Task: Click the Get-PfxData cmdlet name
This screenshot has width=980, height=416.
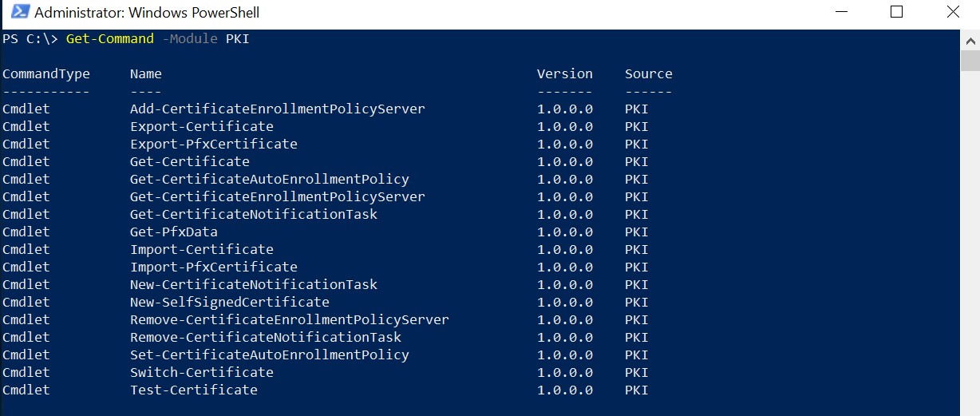Action: [174, 232]
